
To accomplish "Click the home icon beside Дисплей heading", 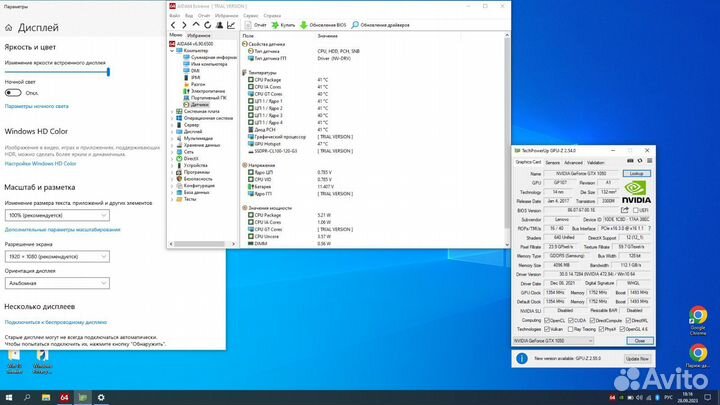I will coord(8,28).
